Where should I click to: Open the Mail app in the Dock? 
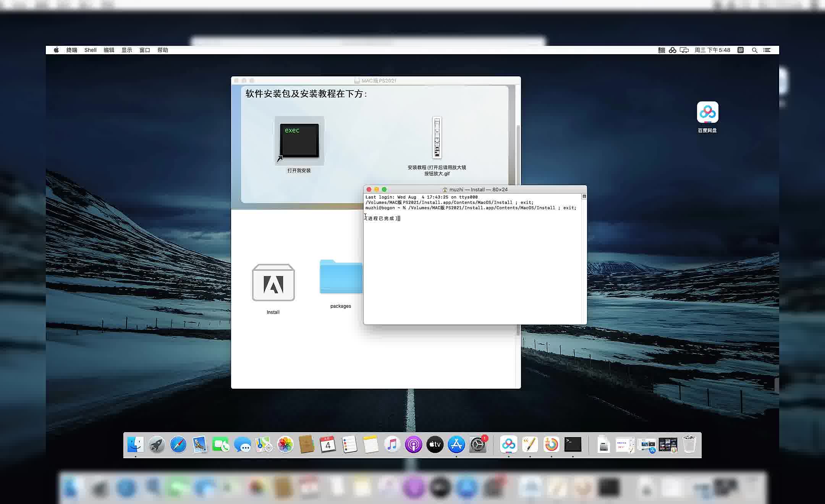click(200, 444)
